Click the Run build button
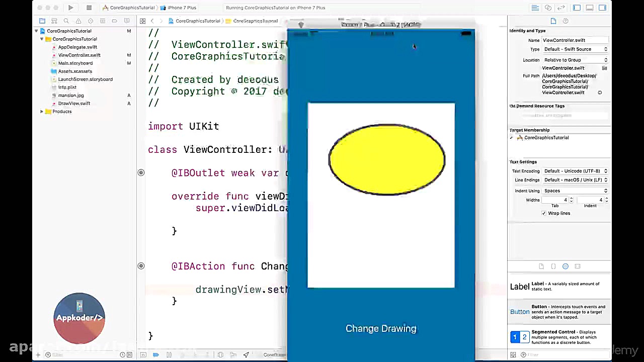This screenshot has width=644, height=362. coord(71,8)
